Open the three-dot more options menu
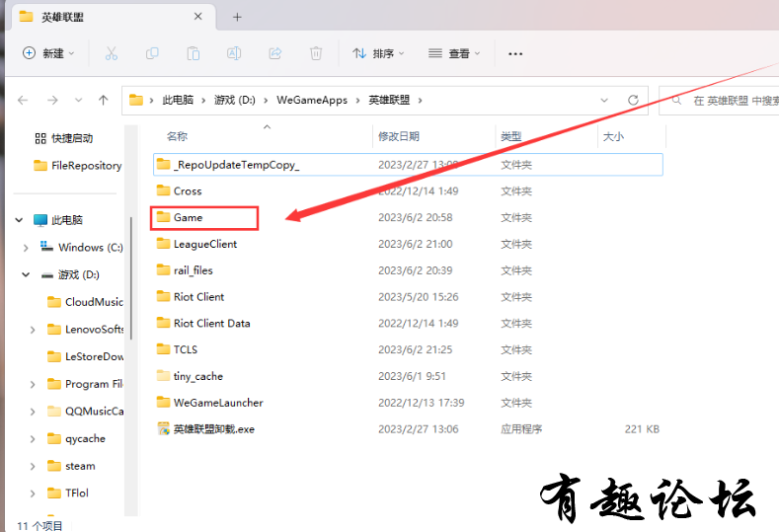Screen dimensions: 779x532 coord(515,53)
